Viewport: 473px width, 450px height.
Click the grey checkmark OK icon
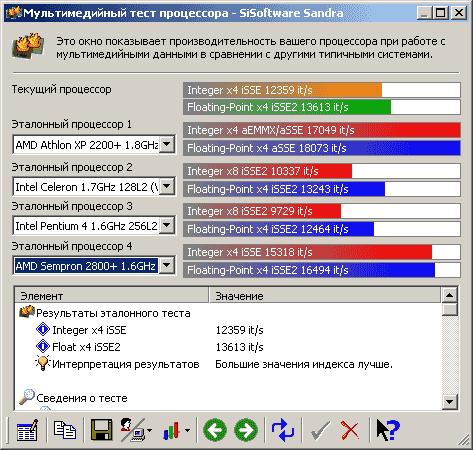click(x=320, y=430)
